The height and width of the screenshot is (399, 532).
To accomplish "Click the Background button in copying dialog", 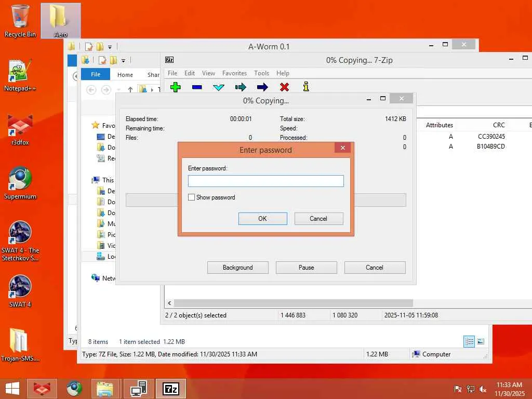I will (x=237, y=268).
